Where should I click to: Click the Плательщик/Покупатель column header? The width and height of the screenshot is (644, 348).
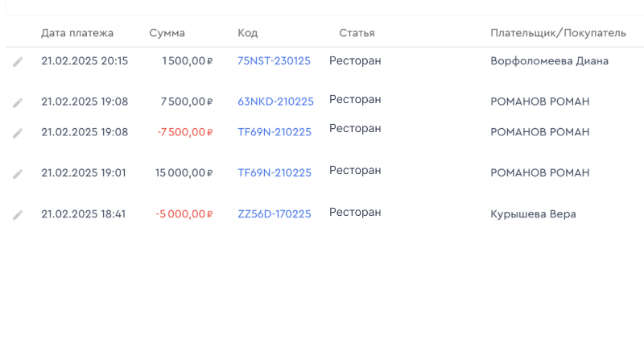[558, 33]
